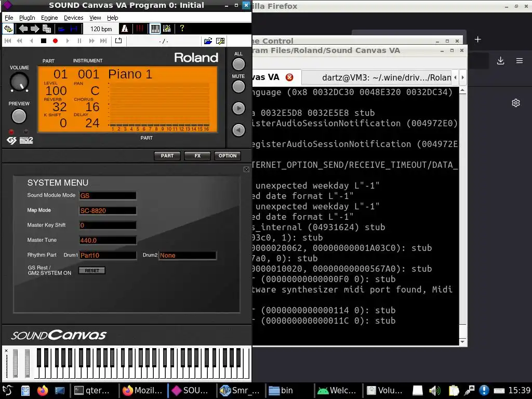Click the rewind transport button
Screen dimensions: 532x399
tap(19, 41)
